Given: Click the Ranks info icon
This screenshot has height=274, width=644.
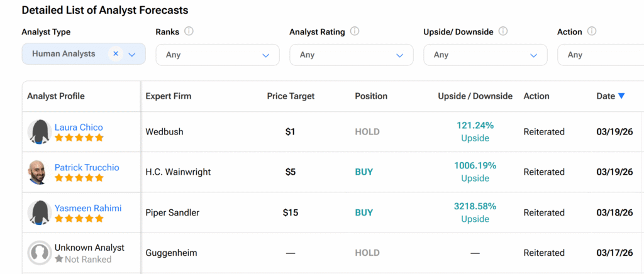Looking at the screenshot, I should pos(189,31).
